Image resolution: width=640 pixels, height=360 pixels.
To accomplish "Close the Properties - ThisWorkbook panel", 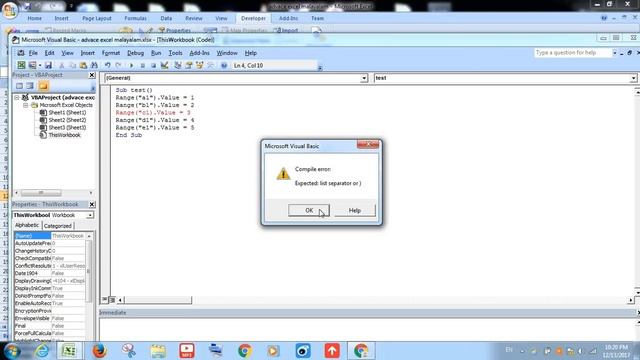I will 92,204.
